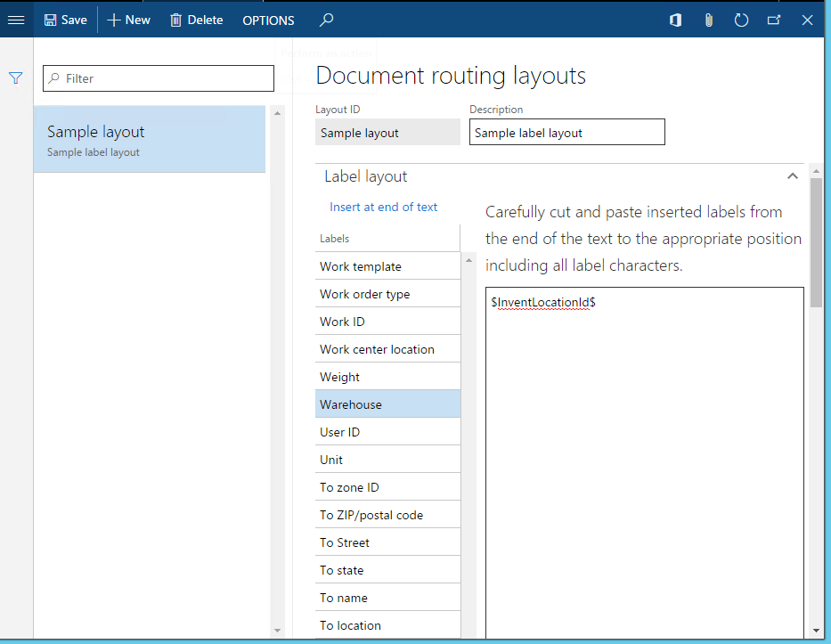The image size is (831, 644).
Task: Open in Microsoft Office icon
Action: [x=675, y=20]
